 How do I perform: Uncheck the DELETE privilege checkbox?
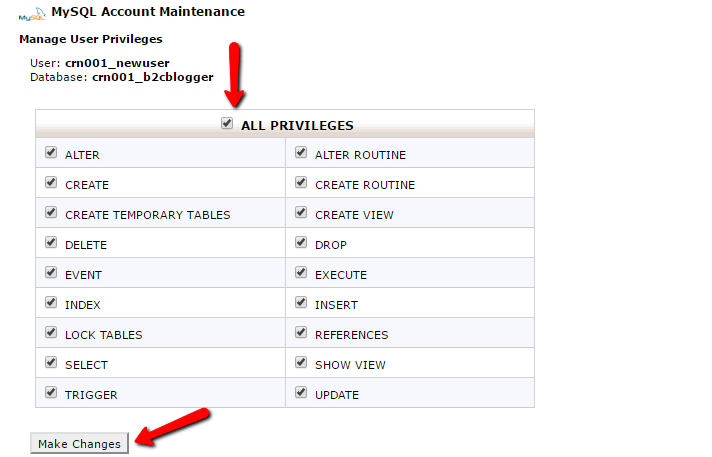click(x=51, y=242)
